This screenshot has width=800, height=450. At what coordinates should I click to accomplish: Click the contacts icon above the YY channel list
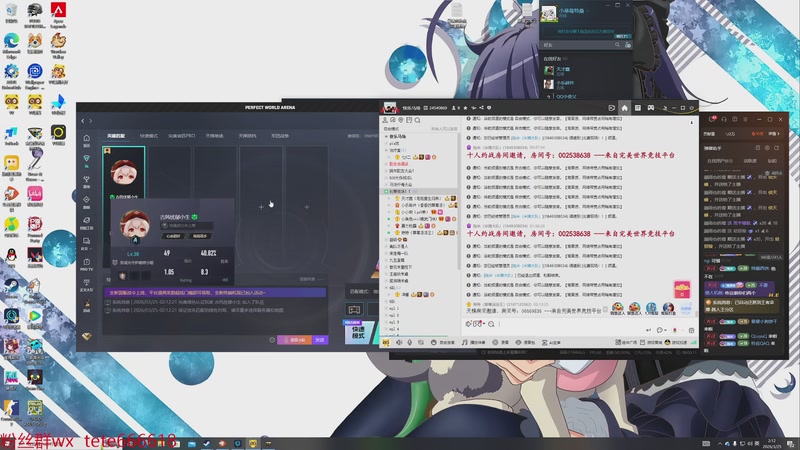tap(385, 120)
